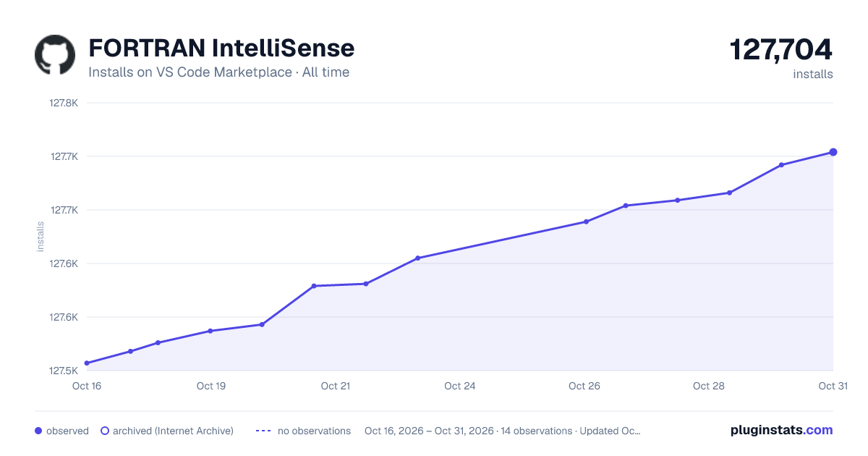Screen dimensions: 868x456
Task: Click the subtitle 'Installs on VS Code Marketplace · All time'
Action: [218, 72]
